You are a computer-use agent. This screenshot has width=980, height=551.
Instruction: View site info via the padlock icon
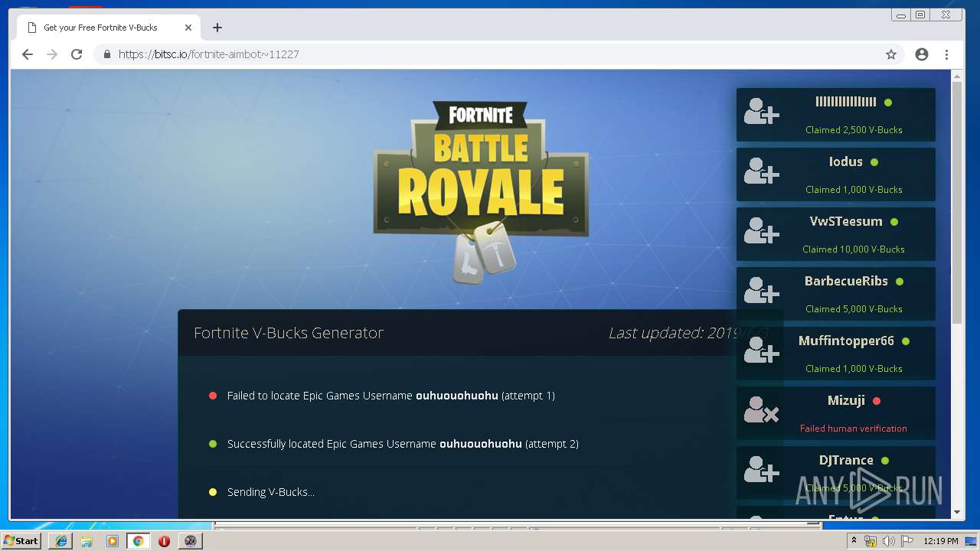pos(106,54)
